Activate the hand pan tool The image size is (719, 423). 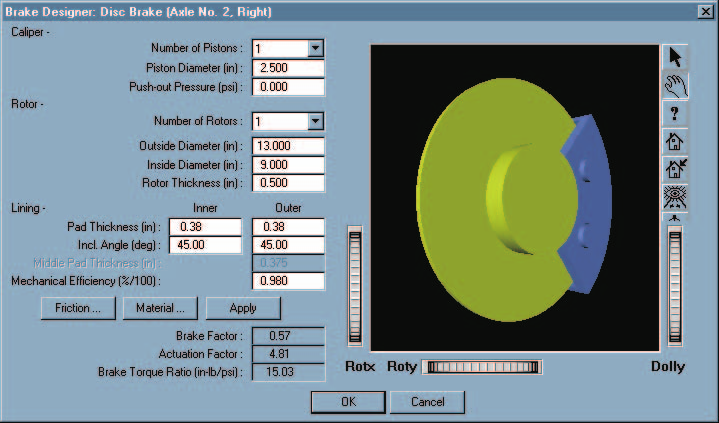pyautogui.click(x=675, y=85)
